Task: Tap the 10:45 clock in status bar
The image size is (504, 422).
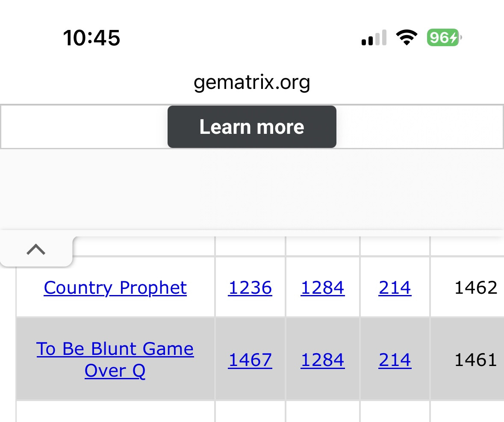Action: (91, 38)
